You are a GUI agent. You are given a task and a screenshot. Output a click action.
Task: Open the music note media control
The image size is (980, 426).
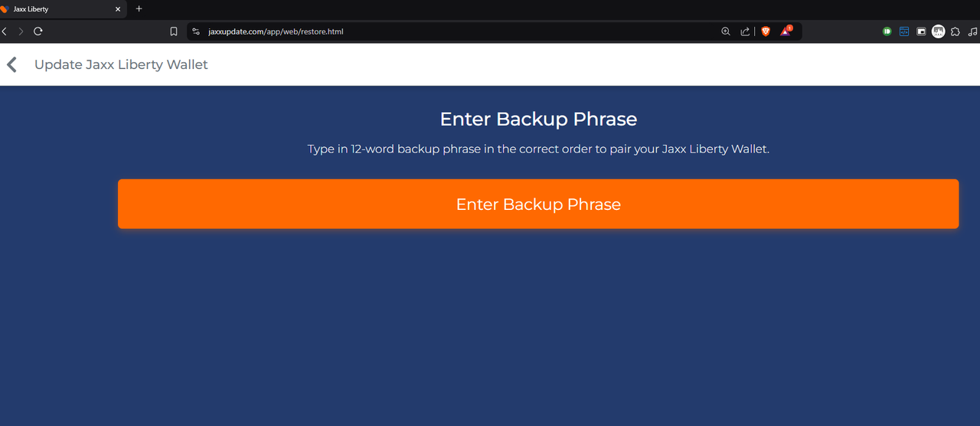pos(973,31)
